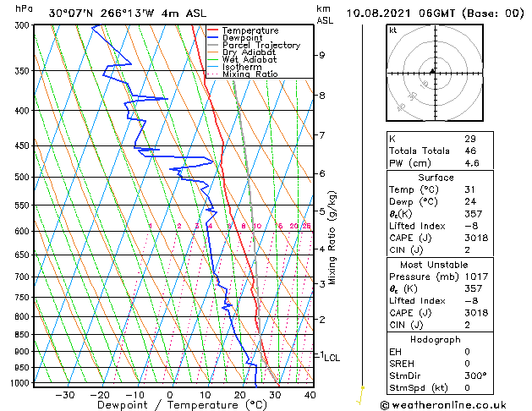Click the PW (cm) value row

(x=440, y=163)
